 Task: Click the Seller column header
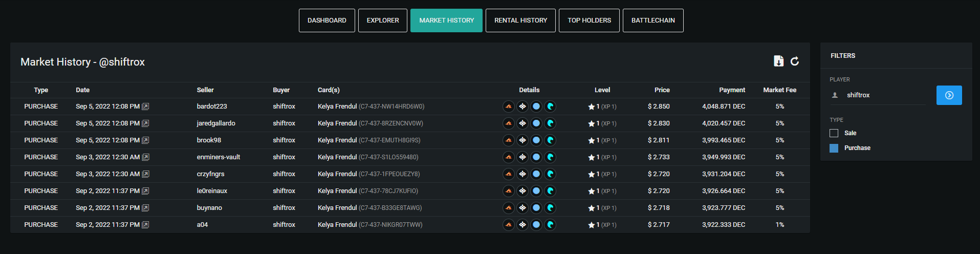205,90
